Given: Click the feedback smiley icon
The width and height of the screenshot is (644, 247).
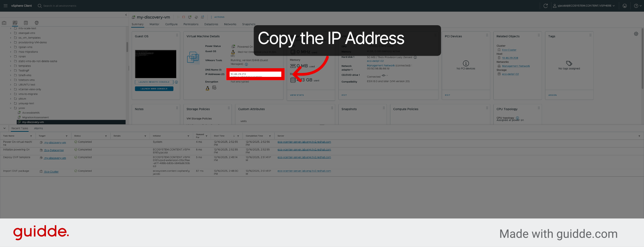Looking at the screenshot, I should (x=625, y=6).
